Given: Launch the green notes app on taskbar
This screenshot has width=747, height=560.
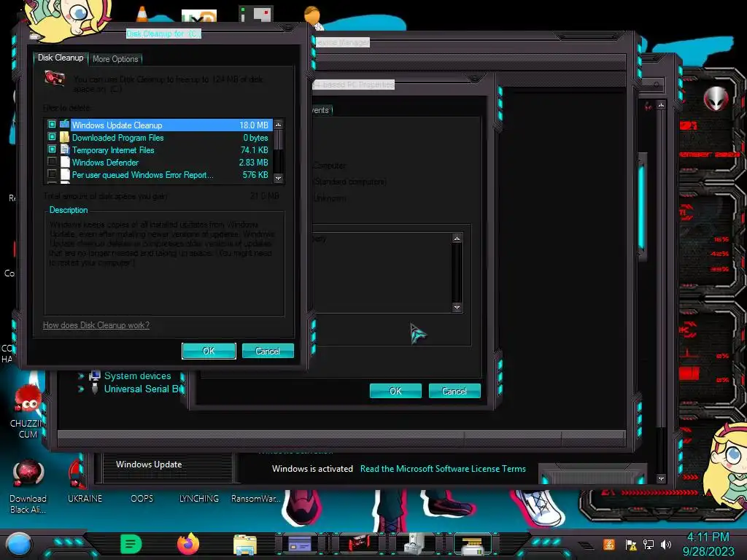Looking at the screenshot, I should [131, 544].
